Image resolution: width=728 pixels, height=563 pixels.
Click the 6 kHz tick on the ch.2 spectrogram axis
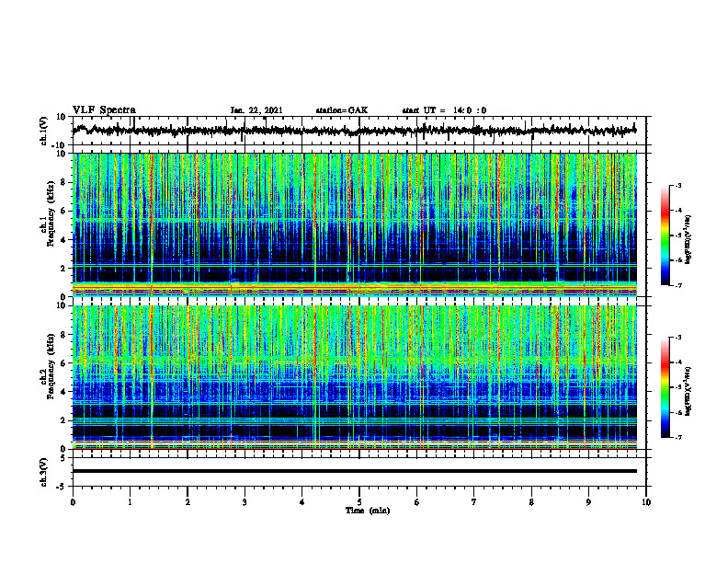[64, 363]
